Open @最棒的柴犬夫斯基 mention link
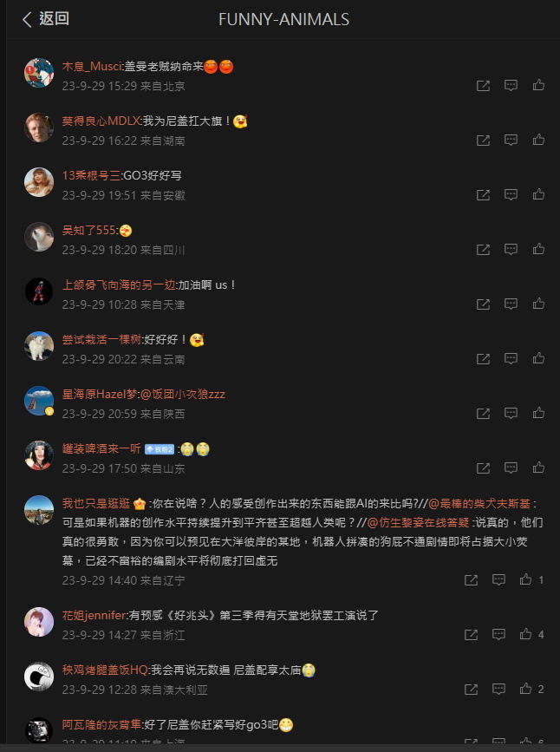Viewport: 560px width, 752px height. (x=479, y=504)
